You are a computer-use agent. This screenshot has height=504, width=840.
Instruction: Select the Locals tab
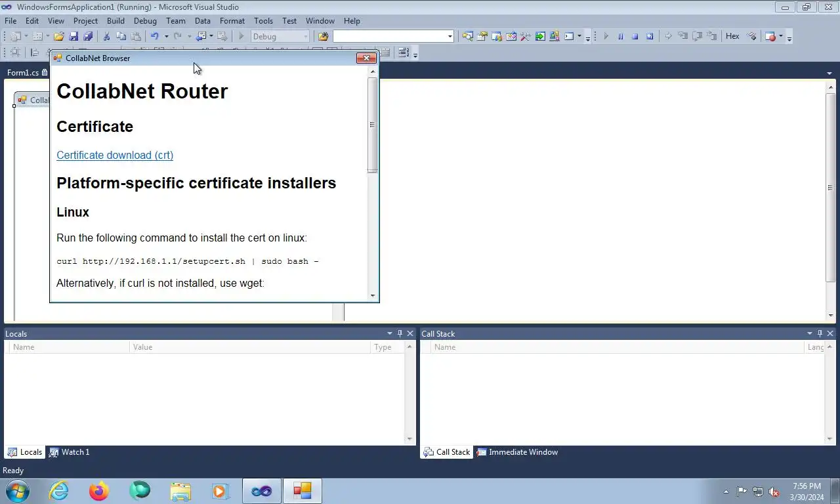point(24,452)
